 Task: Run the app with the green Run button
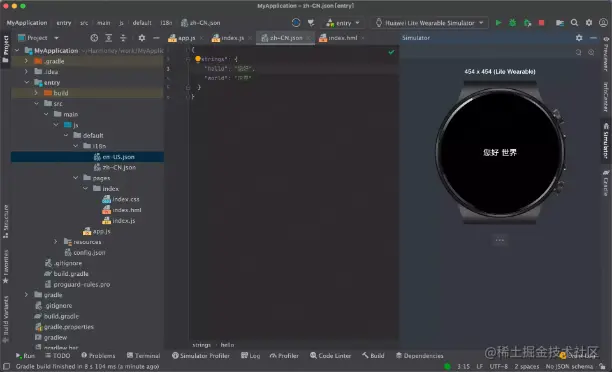click(498, 23)
